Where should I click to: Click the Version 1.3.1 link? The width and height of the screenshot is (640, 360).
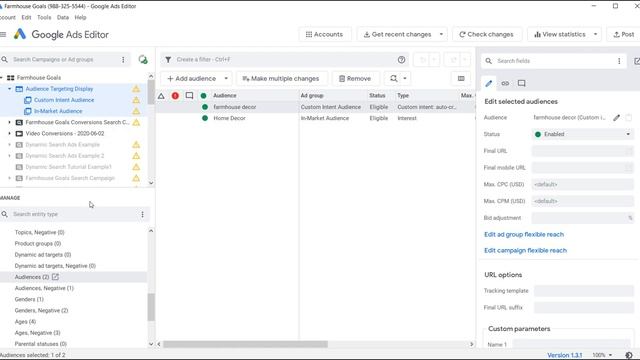click(564, 355)
